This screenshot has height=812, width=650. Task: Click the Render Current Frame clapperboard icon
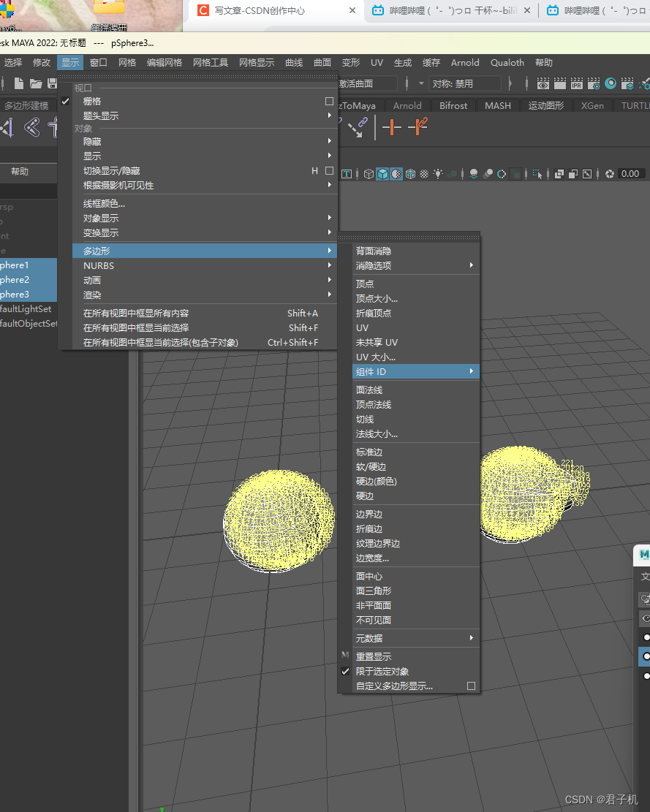560,83
